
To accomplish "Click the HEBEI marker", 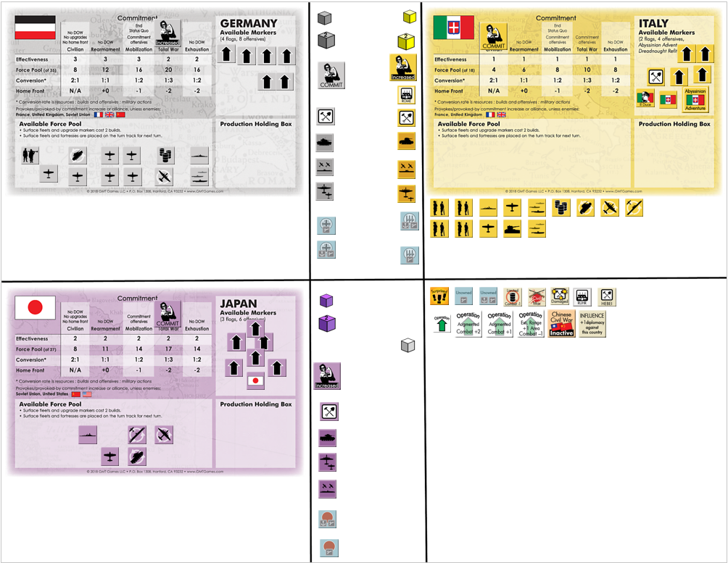I will tap(607, 296).
